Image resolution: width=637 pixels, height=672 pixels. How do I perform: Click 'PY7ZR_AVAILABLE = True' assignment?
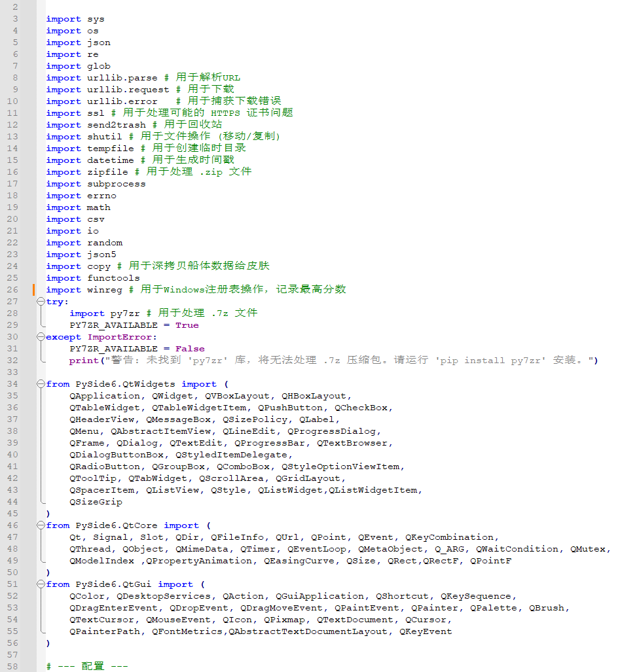point(134,325)
